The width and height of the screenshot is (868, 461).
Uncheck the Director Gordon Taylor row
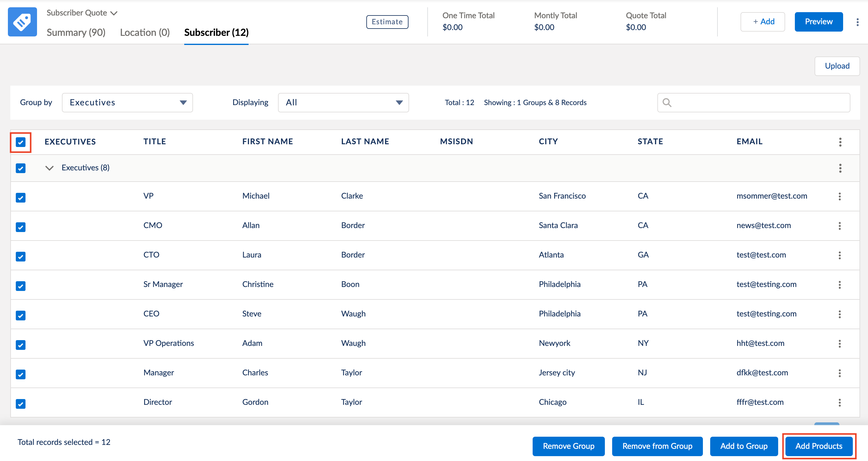point(21,404)
